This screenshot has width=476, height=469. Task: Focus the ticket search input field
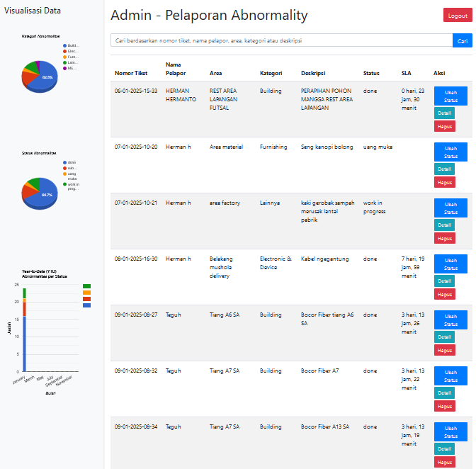(x=281, y=41)
